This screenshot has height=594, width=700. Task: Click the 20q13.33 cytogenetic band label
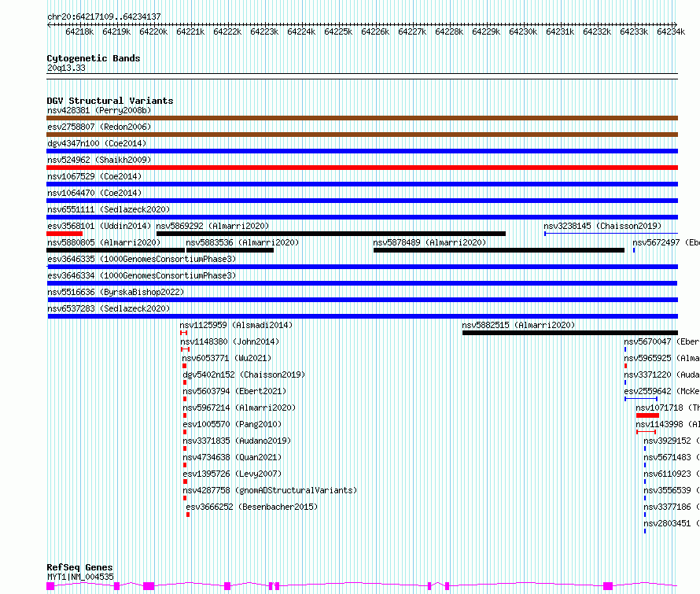coord(66,68)
